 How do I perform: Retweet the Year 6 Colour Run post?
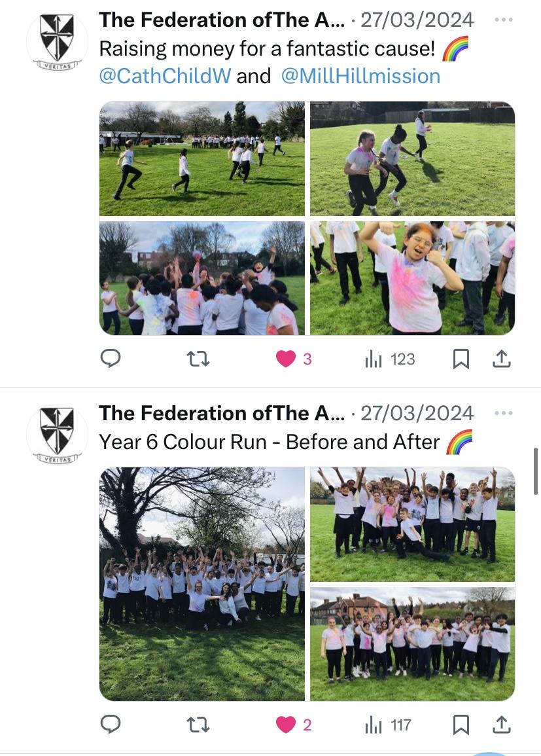pyautogui.click(x=198, y=725)
